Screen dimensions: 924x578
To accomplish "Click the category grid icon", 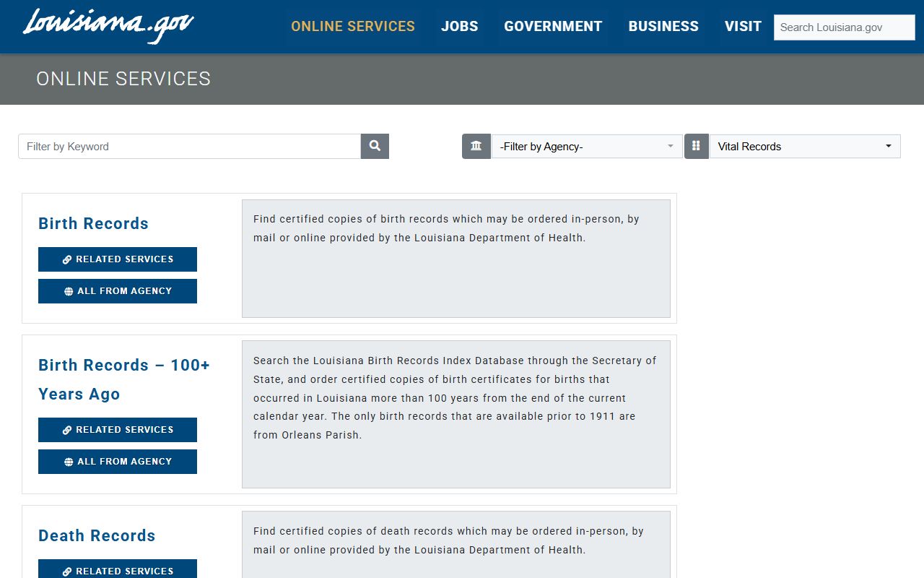I will coord(697,146).
